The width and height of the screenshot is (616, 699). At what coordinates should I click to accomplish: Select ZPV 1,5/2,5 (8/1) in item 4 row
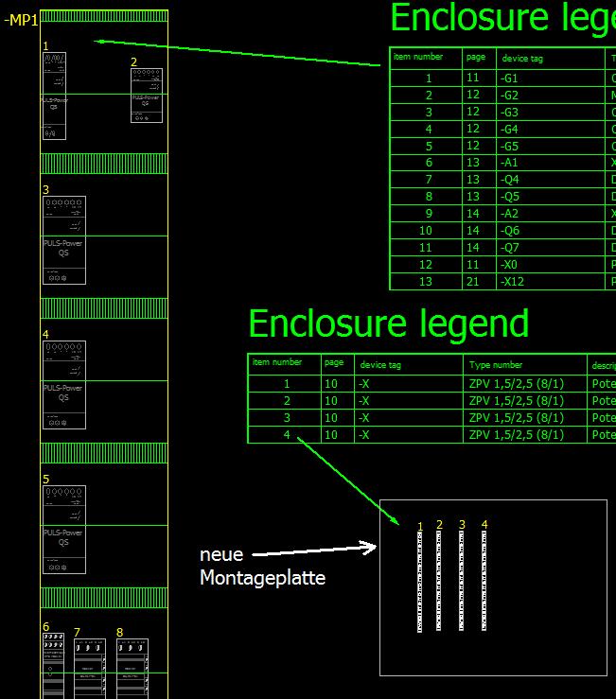click(525, 435)
